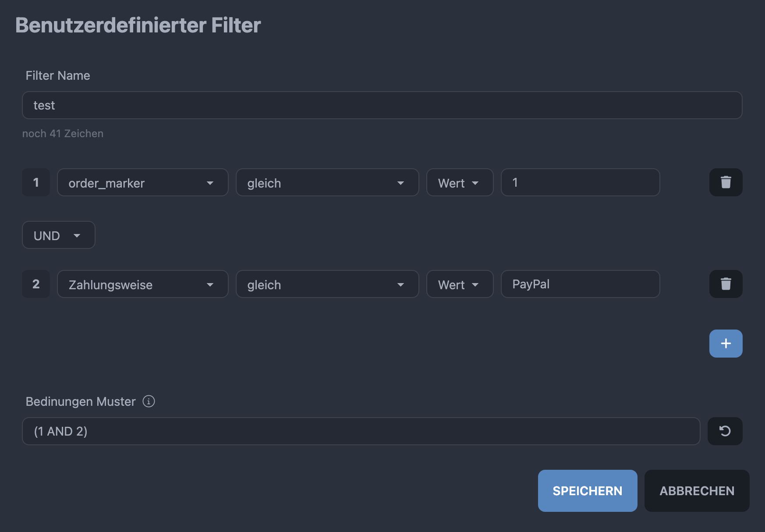Delete condition row 1 via trash icon

(x=726, y=182)
